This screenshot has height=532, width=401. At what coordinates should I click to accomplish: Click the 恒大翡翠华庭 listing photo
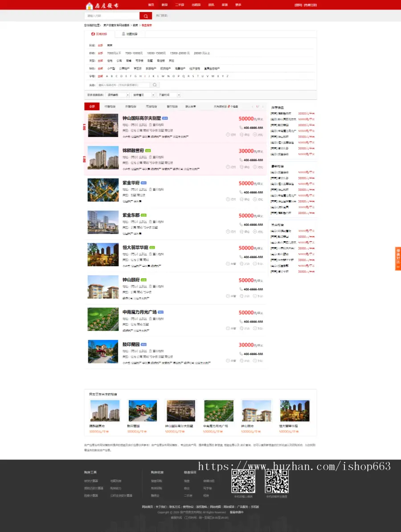point(103,255)
